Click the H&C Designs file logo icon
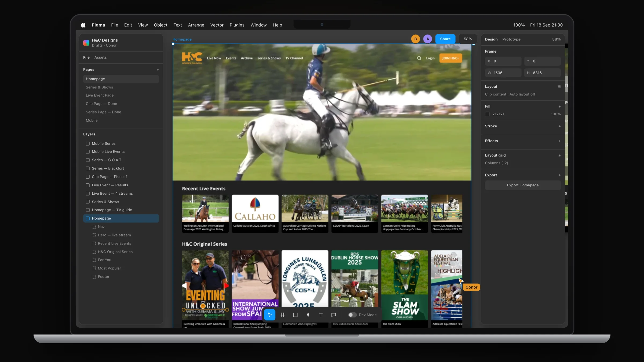 coord(86,43)
